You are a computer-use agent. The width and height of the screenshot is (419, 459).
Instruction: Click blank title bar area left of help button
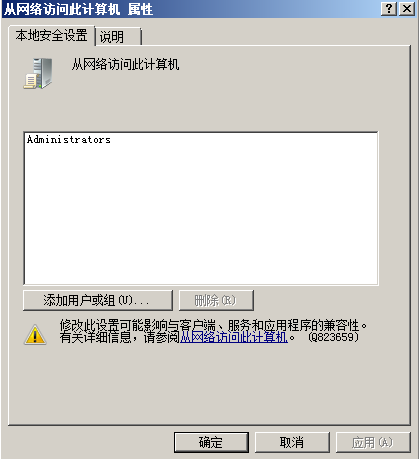tap(267, 9)
